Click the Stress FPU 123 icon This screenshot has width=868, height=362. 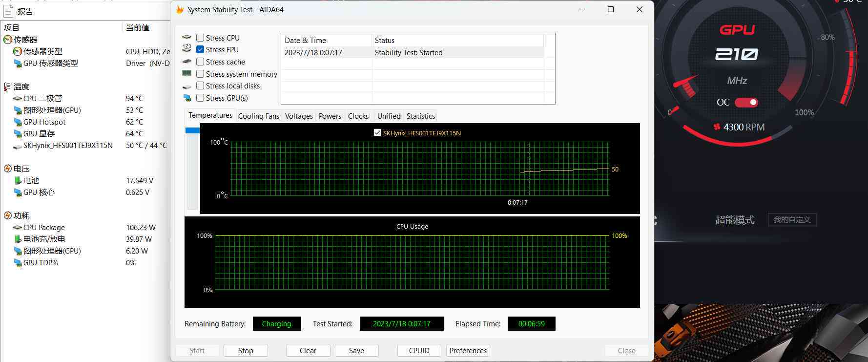(186, 48)
